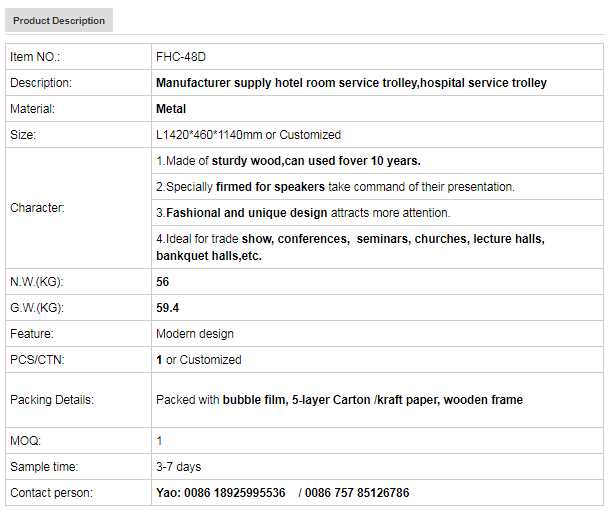
Task: Click the firmed for speakers line
Action: click(335, 187)
